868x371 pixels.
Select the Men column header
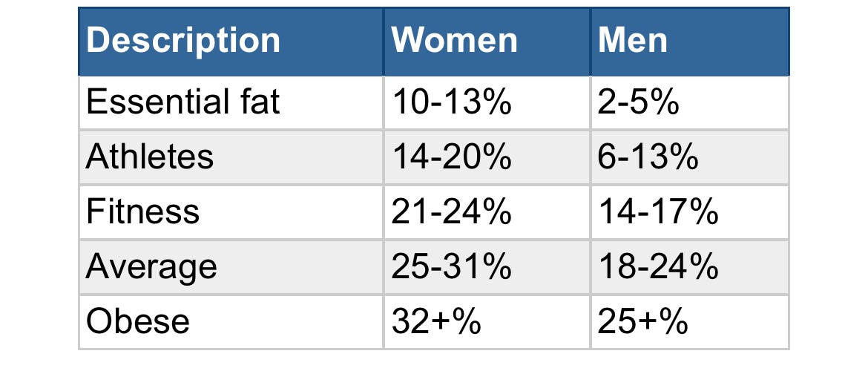pos(633,41)
